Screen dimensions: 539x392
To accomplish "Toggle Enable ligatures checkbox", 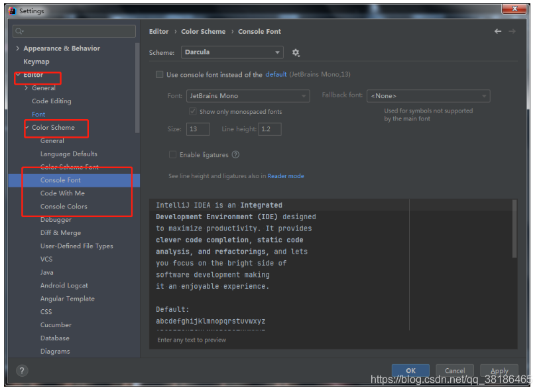I will (172, 155).
